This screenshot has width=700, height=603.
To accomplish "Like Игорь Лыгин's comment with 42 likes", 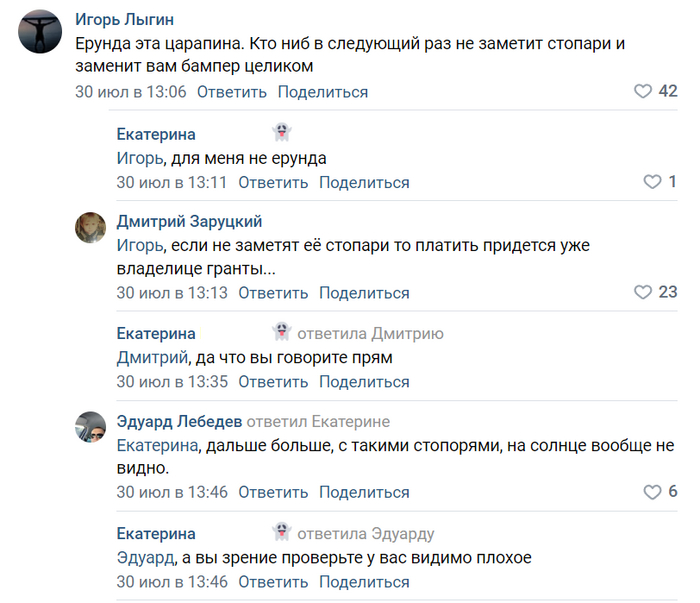I will (x=643, y=92).
